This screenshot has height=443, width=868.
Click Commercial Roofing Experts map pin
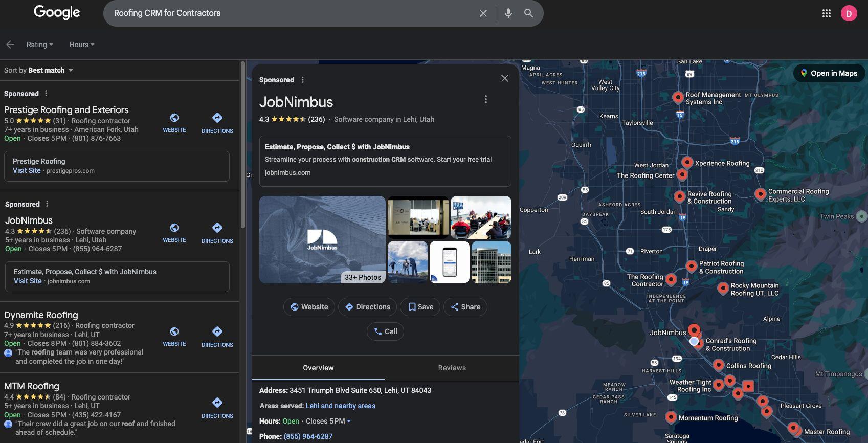761,194
